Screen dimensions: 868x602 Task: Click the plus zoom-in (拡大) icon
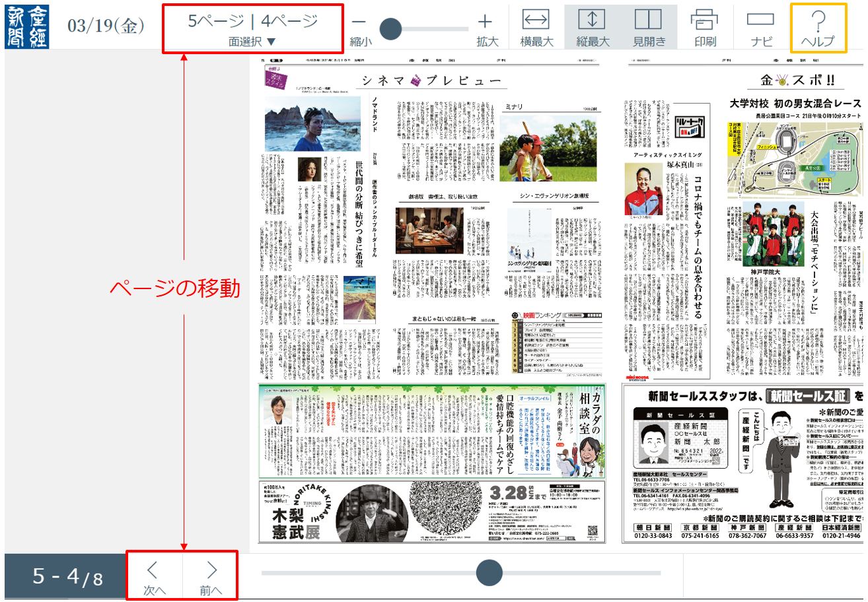point(486,22)
